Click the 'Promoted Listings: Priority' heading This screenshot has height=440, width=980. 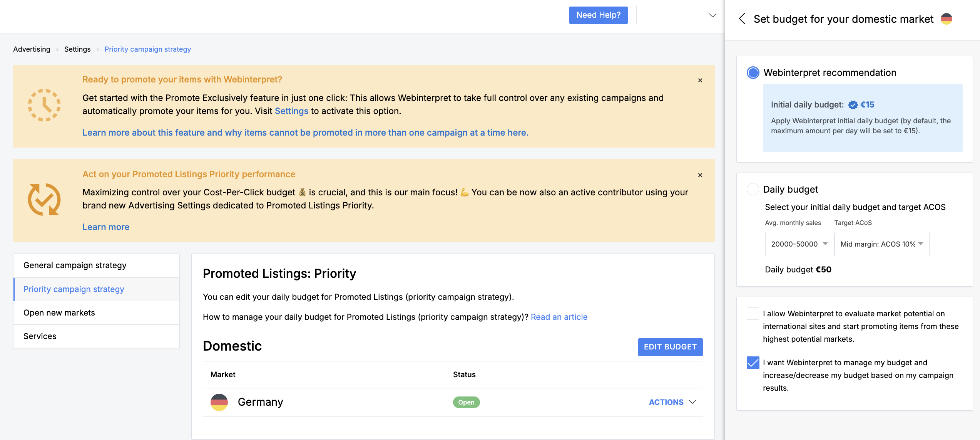point(279,274)
